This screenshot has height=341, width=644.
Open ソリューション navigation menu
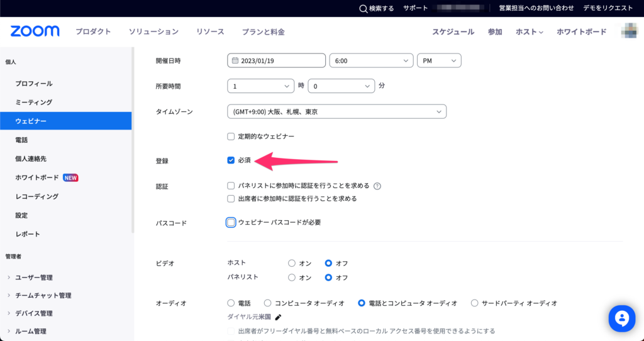pos(153,31)
